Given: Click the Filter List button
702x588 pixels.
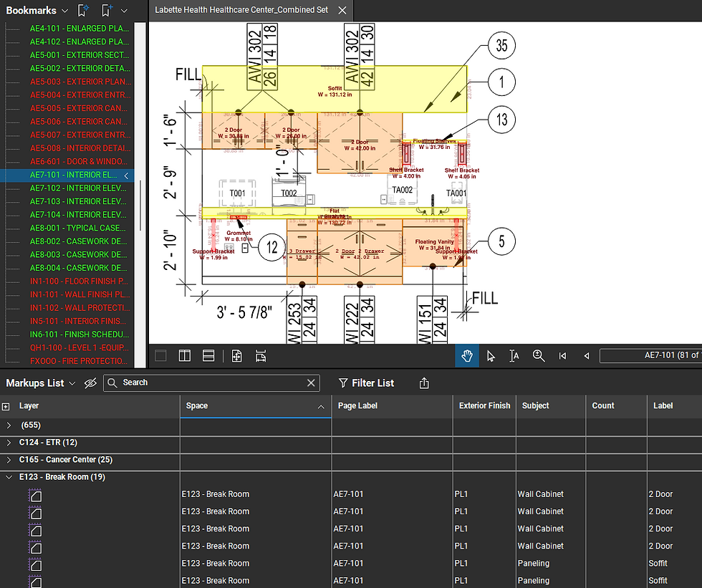Looking at the screenshot, I should 366,382.
